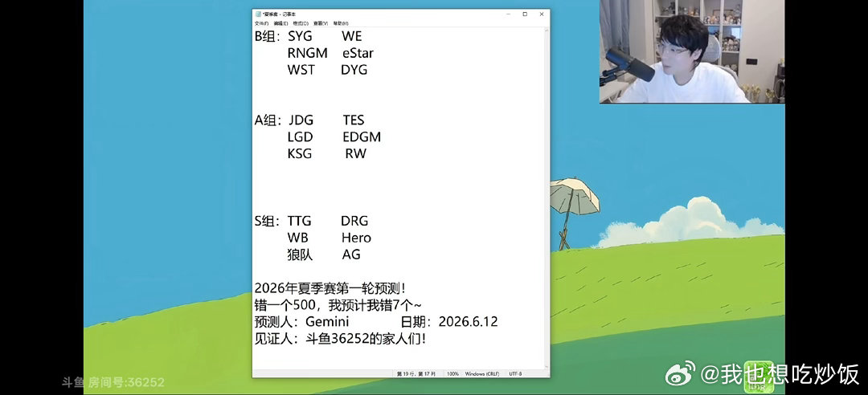
Task: Click the line 见证人: 斗鱼36252的家人们!
Action: (340, 339)
